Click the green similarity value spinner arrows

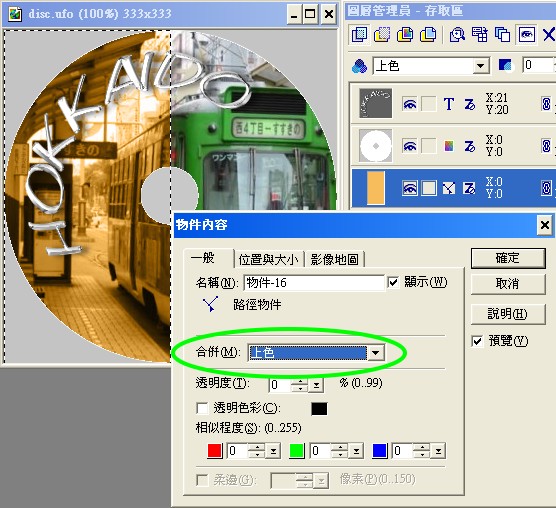tap(340, 451)
